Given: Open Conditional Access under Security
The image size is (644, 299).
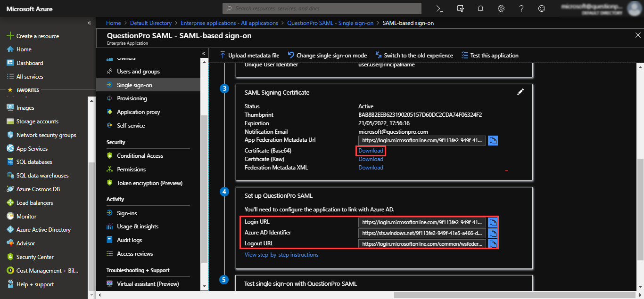Looking at the screenshot, I should click(140, 156).
